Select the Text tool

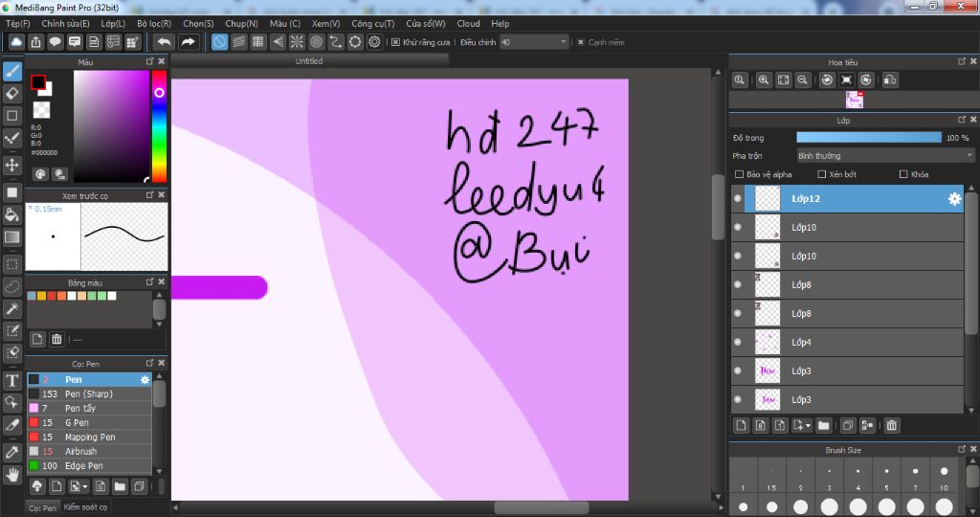tap(12, 380)
